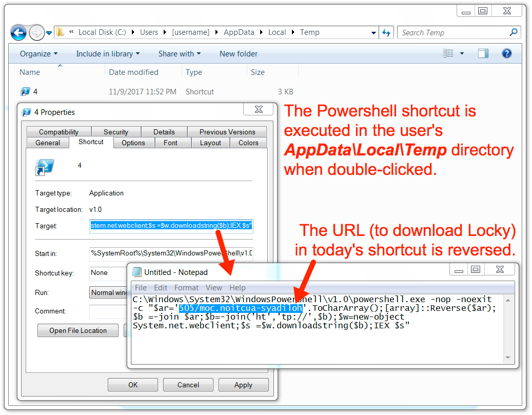Open the recent locations dropdown arrow
This screenshot has height=415, width=532.
click(x=49, y=33)
